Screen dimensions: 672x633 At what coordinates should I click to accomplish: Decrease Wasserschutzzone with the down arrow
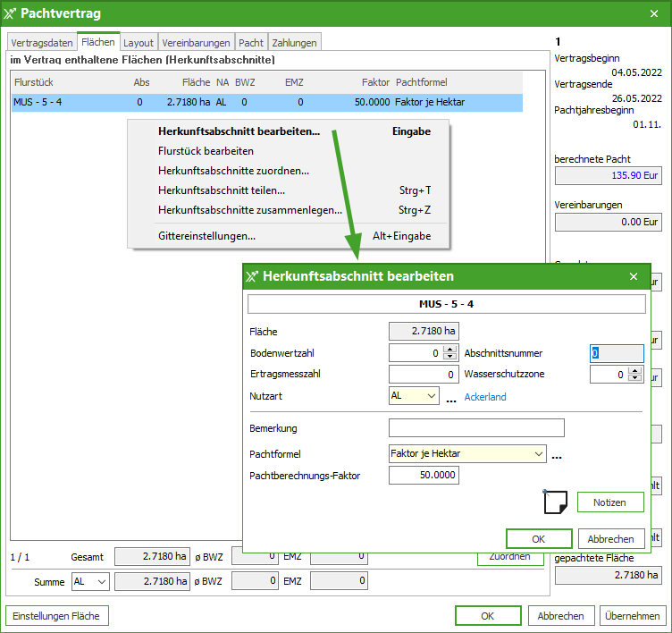636,379
